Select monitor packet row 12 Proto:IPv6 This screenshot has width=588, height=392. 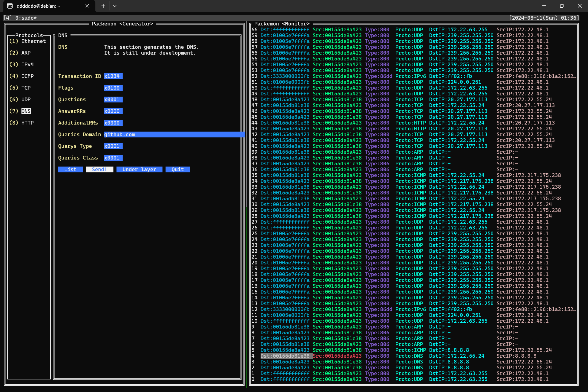pyautogui.click(x=414, y=309)
